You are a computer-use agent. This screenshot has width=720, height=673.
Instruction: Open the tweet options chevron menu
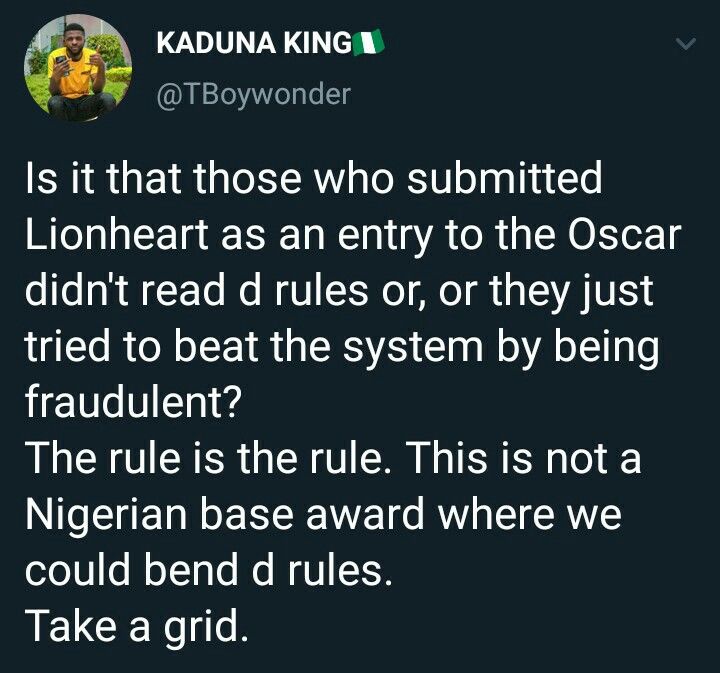[x=686, y=44]
